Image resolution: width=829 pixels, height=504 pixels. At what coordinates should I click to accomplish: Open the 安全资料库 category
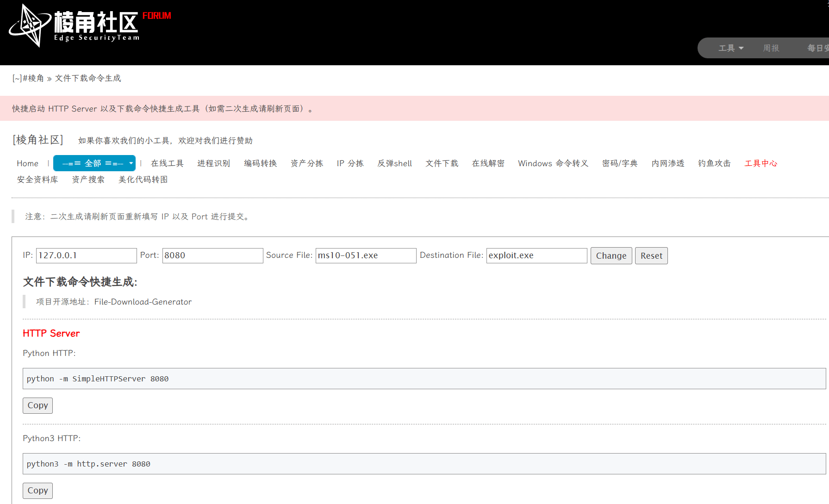point(37,180)
